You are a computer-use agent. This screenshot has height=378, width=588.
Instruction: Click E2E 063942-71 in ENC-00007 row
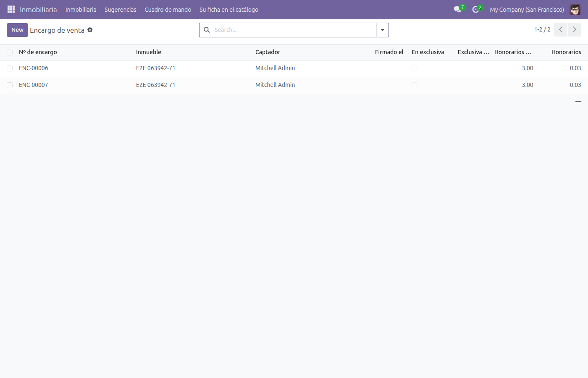[155, 85]
